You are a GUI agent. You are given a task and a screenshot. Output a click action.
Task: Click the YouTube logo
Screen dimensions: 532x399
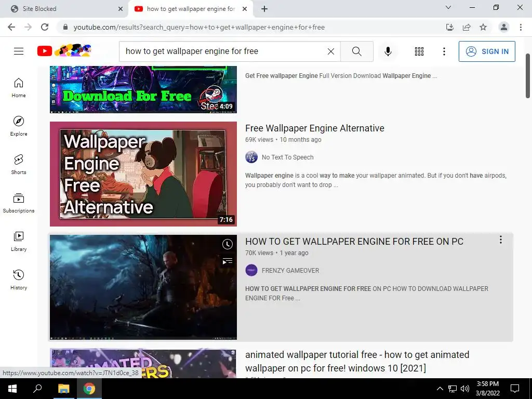coord(64,51)
